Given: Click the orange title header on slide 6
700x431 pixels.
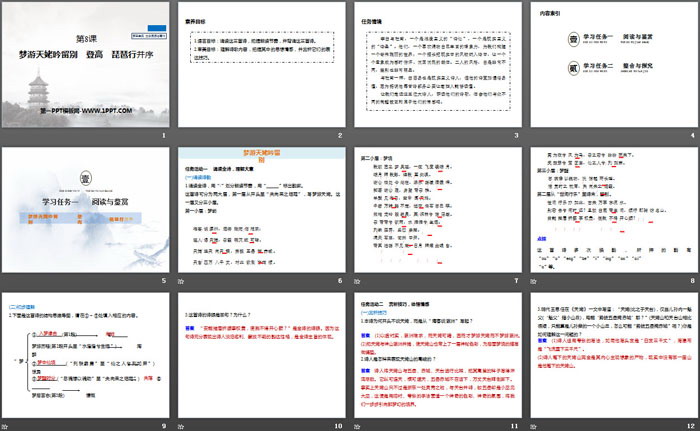Looking at the screenshot, I should [258, 156].
